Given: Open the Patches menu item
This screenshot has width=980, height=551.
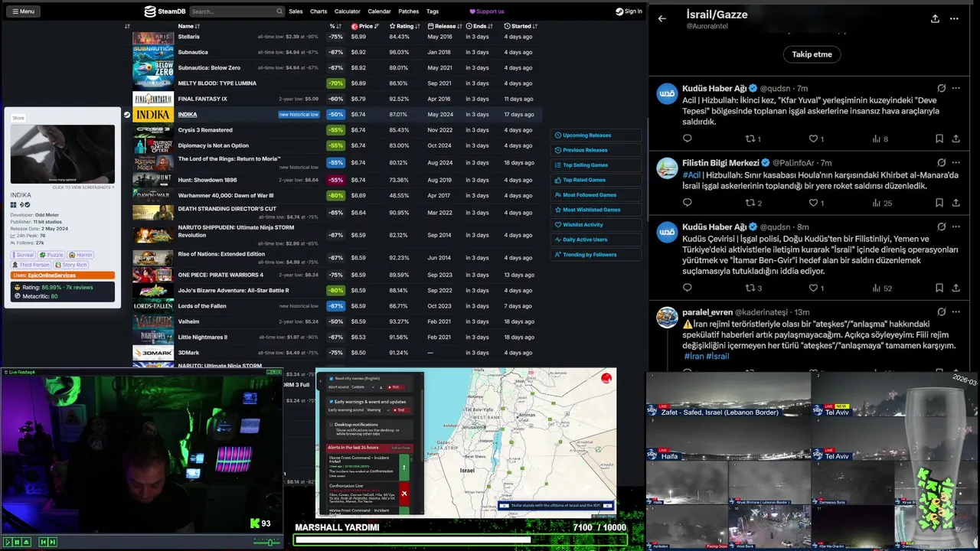Looking at the screenshot, I should (x=409, y=11).
